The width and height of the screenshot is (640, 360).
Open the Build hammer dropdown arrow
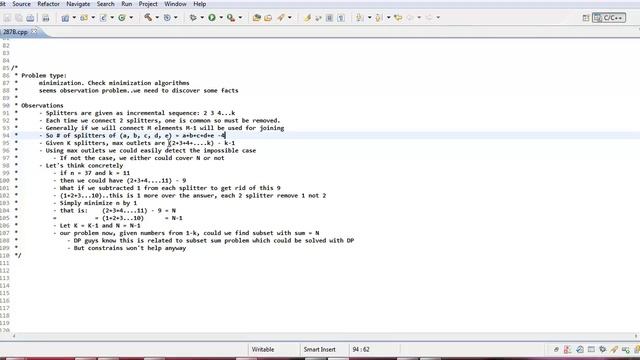157,18
